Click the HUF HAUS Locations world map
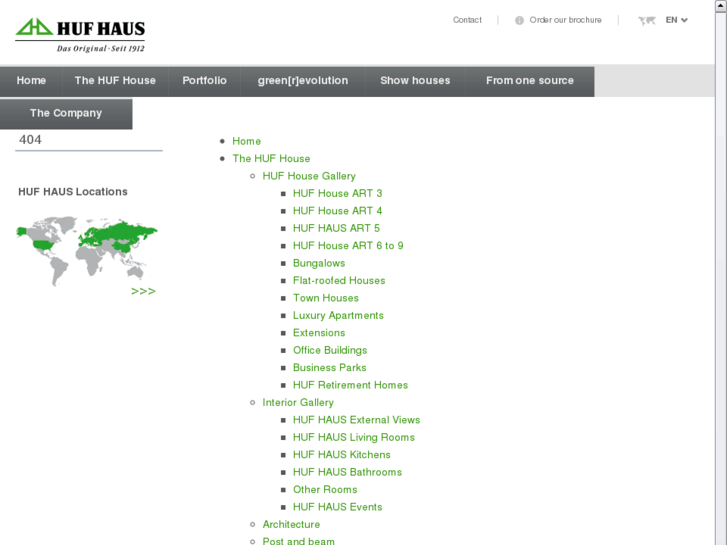 click(x=87, y=250)
